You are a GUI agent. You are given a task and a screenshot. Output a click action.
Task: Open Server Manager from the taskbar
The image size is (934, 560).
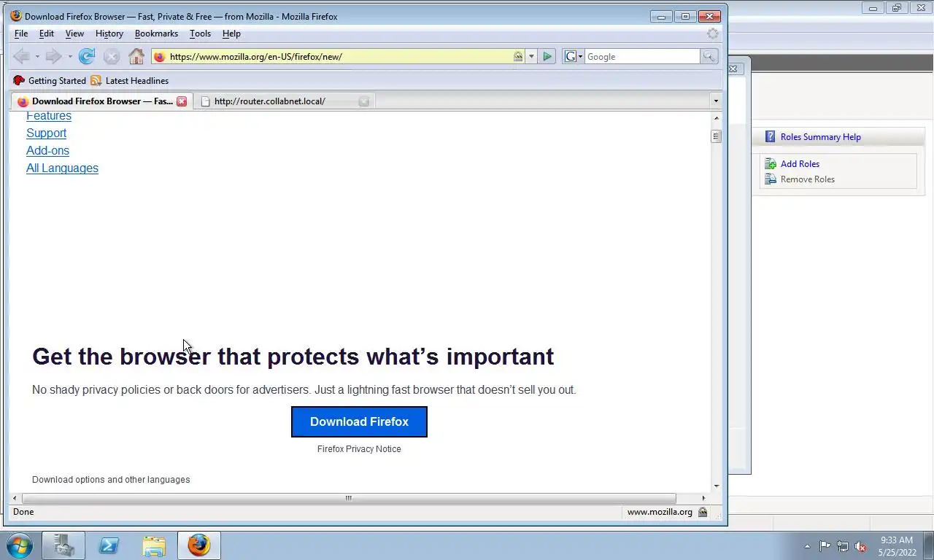63,545
